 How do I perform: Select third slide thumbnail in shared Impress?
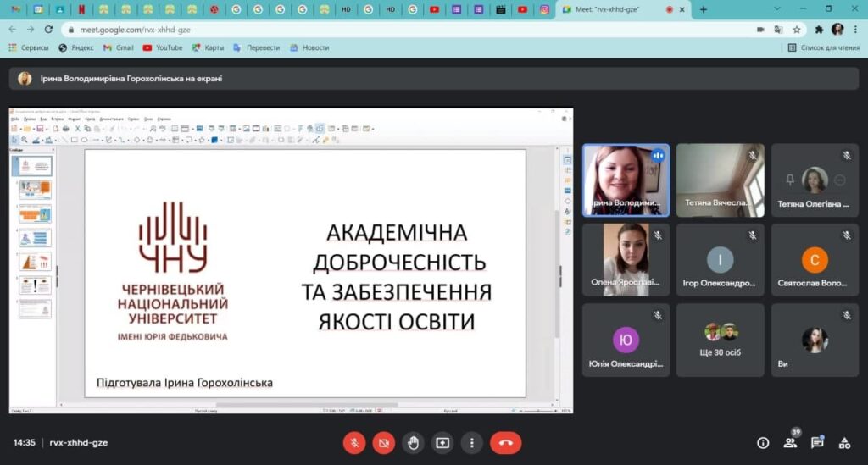pyautogui.click(x=35, y=213)
